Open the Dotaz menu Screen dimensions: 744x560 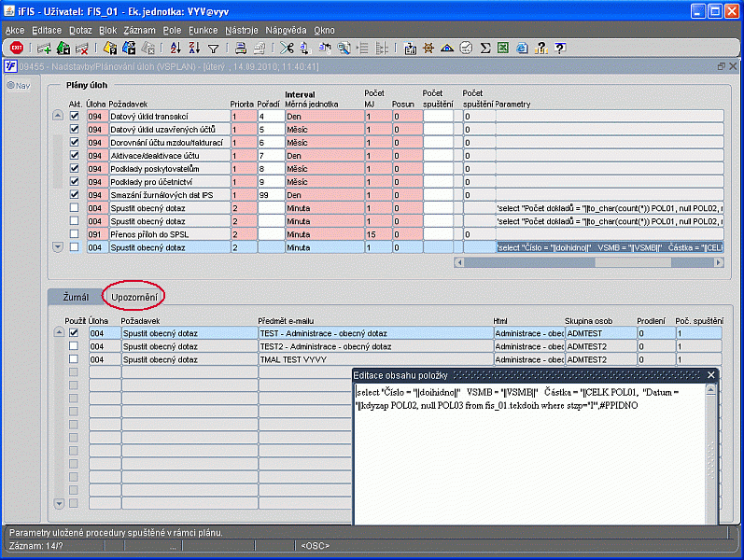80,31
